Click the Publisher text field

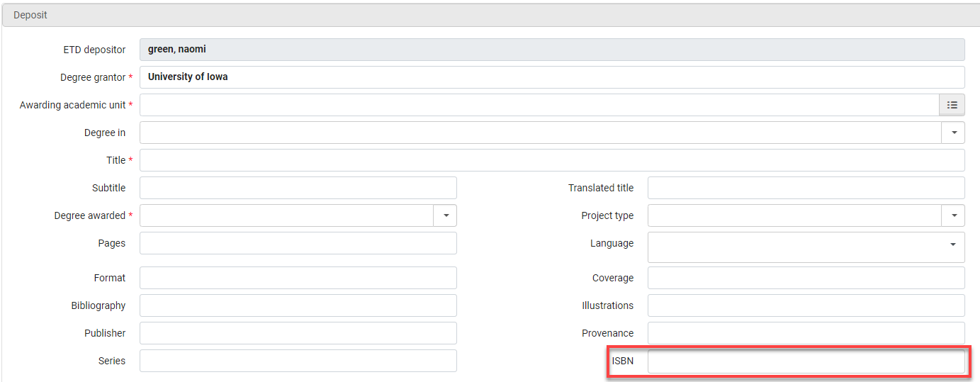[298, 333]
